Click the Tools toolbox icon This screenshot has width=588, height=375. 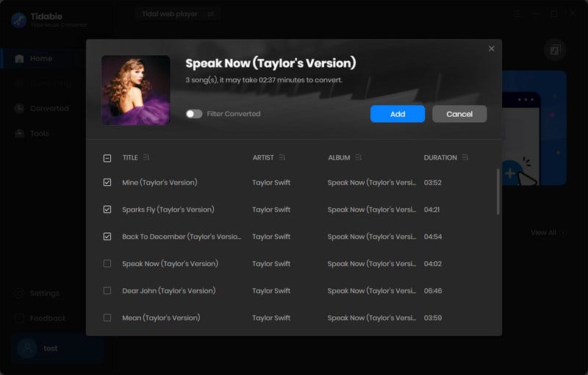point(19,134)
